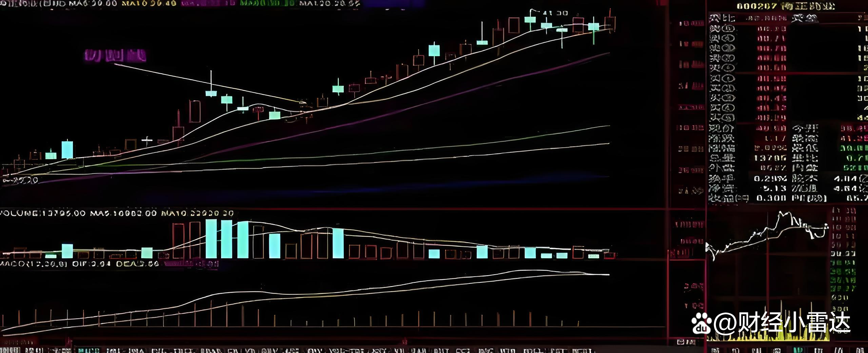
Task: Click the white cross doji candle
Action: (147, 140)
